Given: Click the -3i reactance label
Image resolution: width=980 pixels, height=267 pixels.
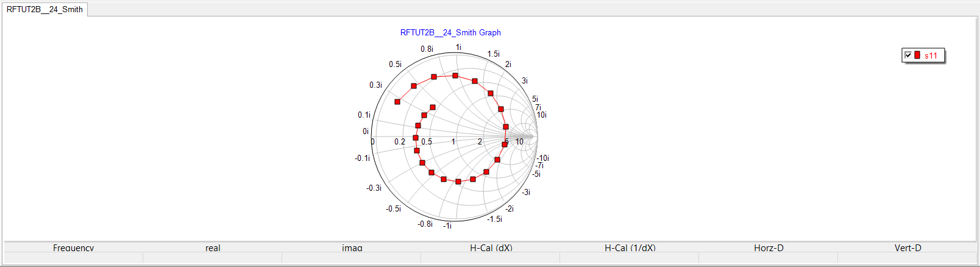Looking at the screenshot, I should (x=526, y=192).
